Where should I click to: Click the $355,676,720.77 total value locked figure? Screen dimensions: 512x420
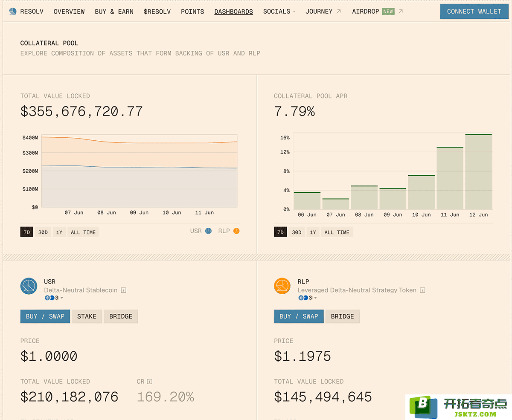(81, 111)
